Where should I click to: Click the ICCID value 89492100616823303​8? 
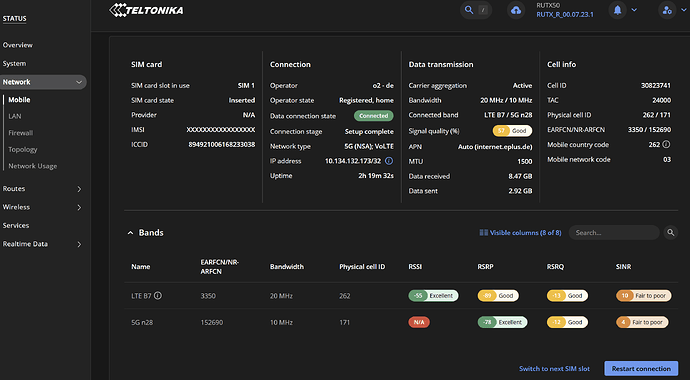pos(222,144)
